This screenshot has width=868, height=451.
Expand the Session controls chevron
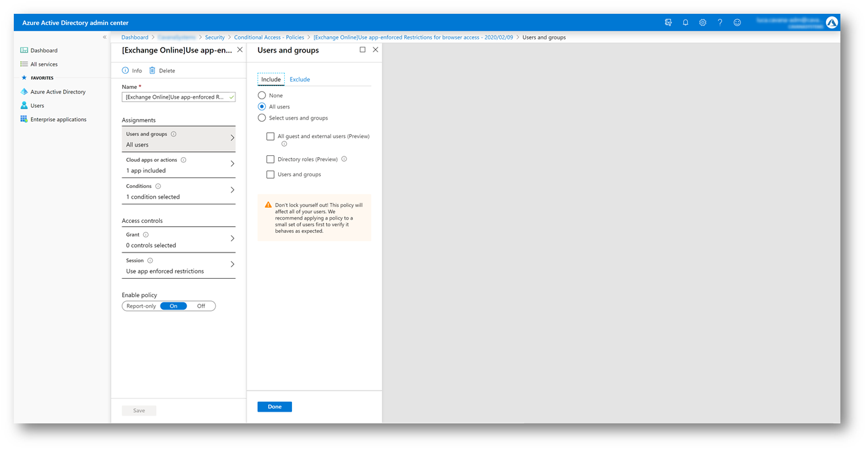pyautogui.click(x=232, y=264)
